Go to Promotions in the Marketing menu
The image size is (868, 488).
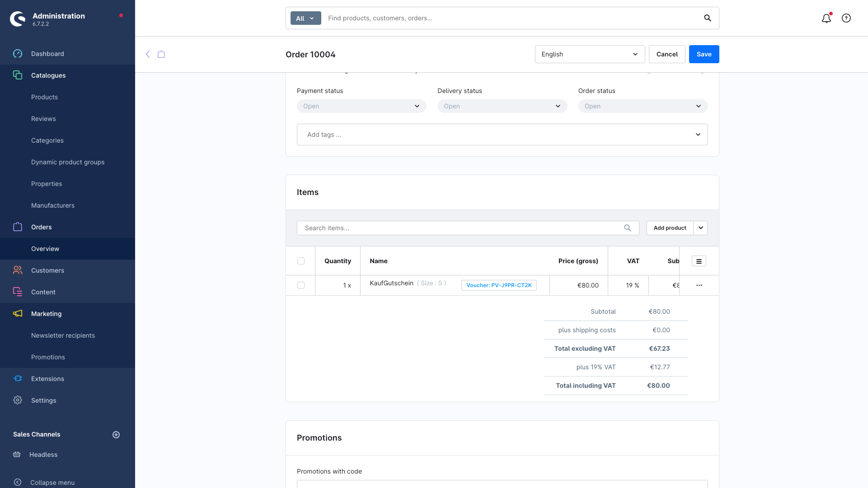48,357
